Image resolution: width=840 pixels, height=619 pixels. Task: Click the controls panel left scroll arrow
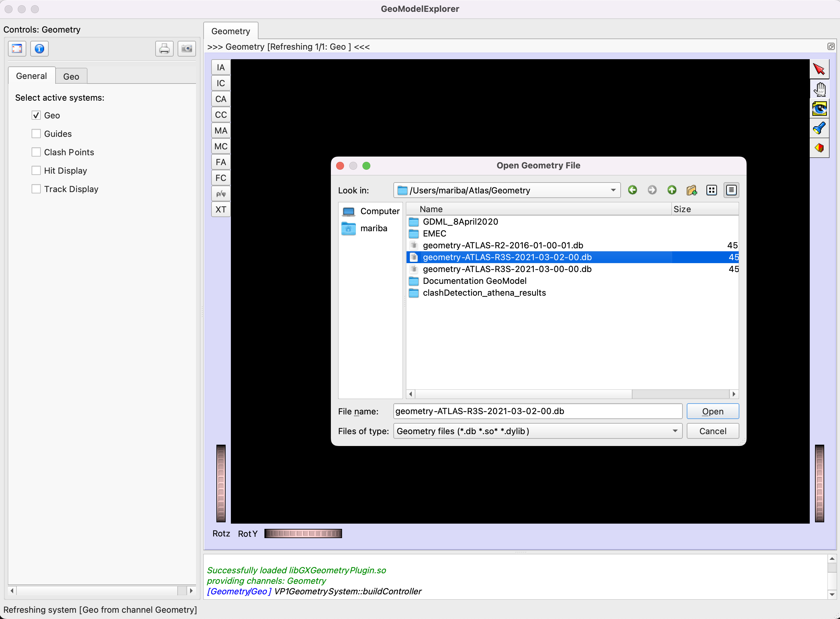(12, 590)
